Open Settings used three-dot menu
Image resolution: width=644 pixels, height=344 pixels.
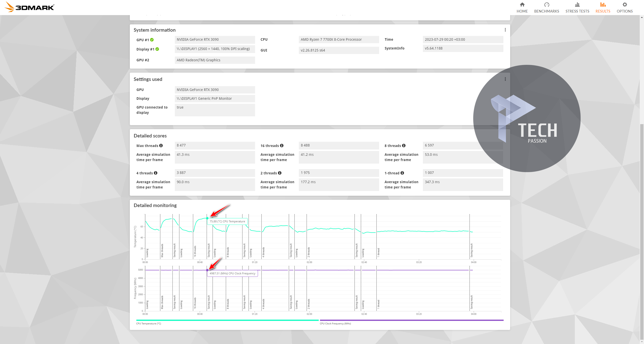(505, 79)
